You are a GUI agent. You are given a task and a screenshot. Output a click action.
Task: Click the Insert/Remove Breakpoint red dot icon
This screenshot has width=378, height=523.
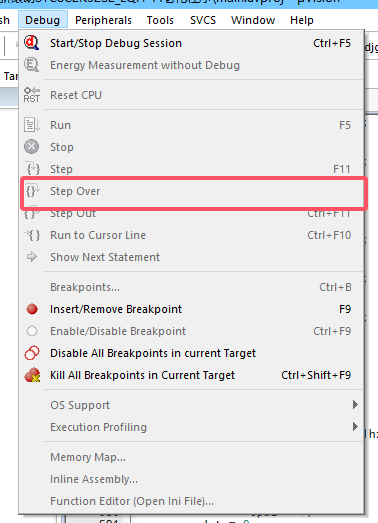pos(32,309)
